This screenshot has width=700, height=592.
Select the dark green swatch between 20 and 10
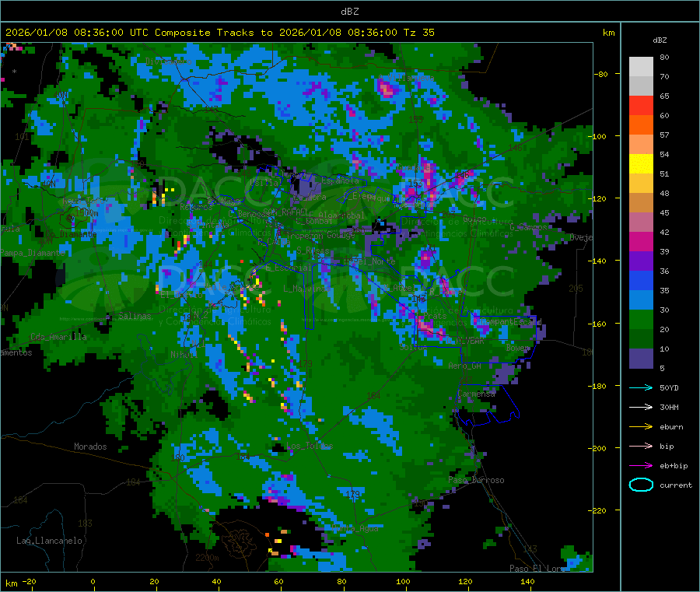[641, 339]
